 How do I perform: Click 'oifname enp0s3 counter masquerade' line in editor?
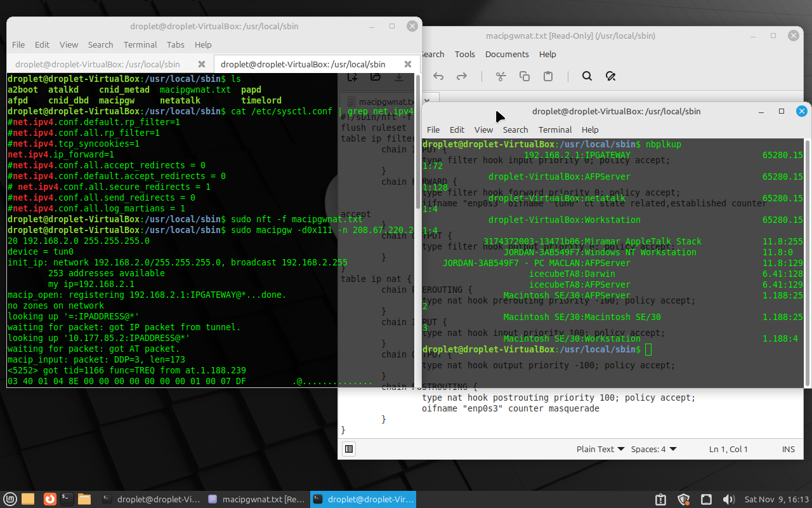pos(511,408)
